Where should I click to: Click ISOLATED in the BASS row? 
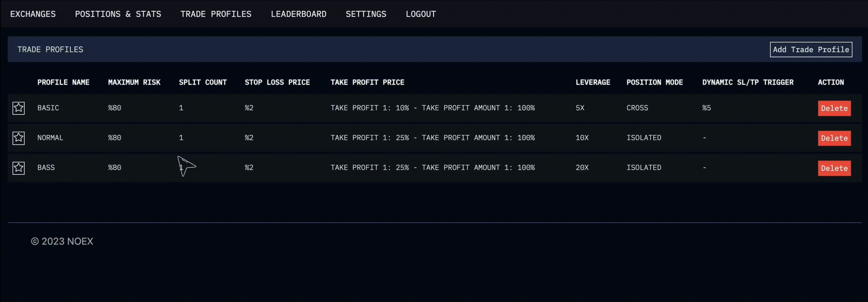(x=644, y=168)
